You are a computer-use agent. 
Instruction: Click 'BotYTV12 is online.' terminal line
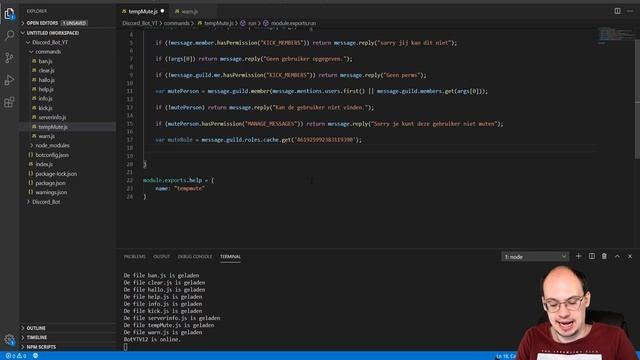152,340
